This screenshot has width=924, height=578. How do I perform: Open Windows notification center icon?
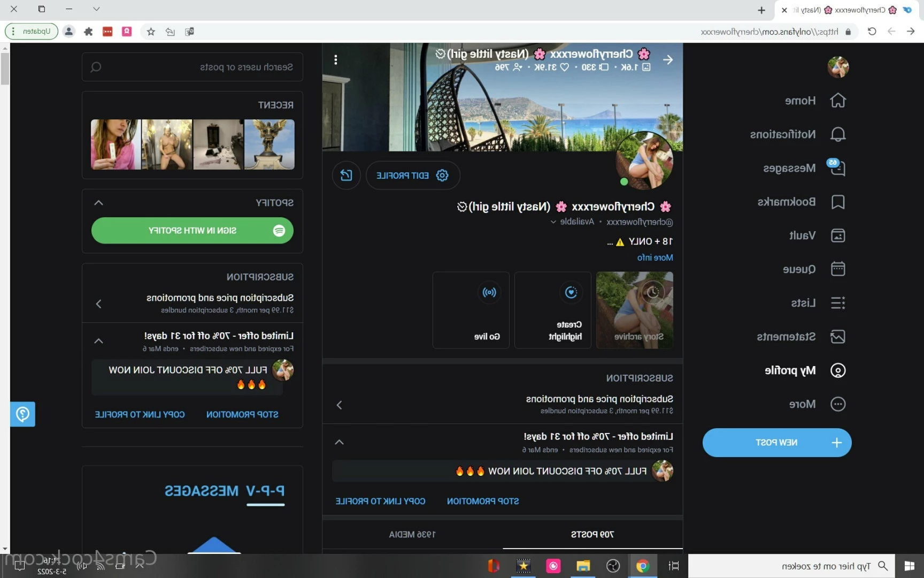coord(19,566)
